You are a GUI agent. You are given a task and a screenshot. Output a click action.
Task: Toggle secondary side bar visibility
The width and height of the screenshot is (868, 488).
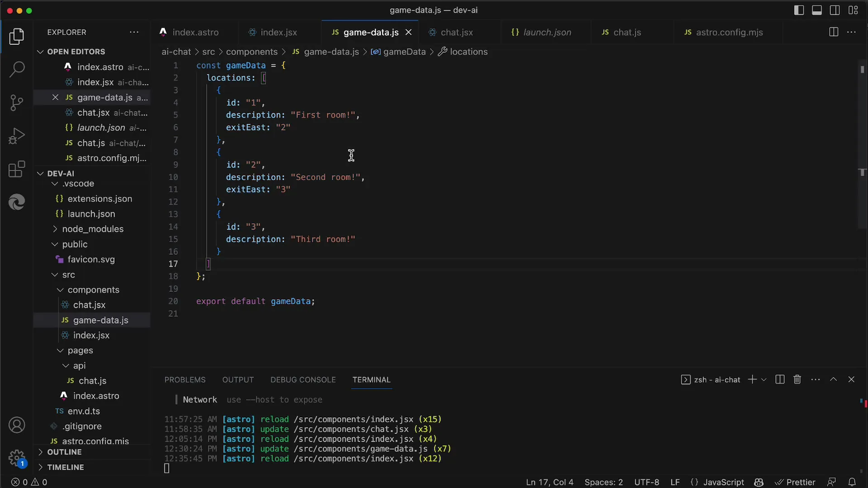(x=835, y=10)
